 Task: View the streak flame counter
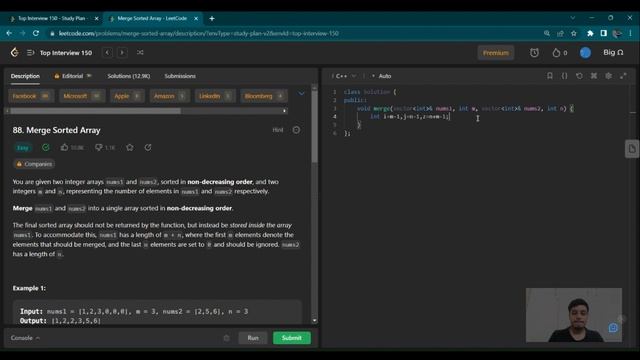click(x=560, y=53)
